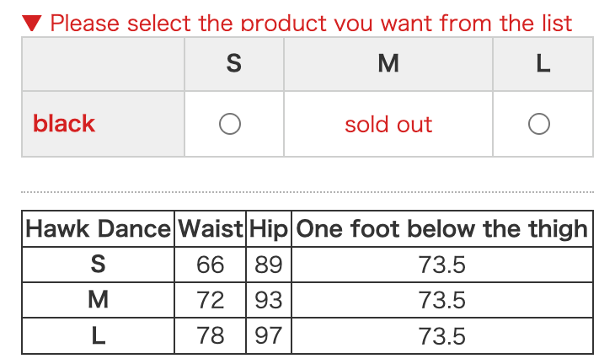
Task: Click the 'sold out' text for size M
Action: 388,125
